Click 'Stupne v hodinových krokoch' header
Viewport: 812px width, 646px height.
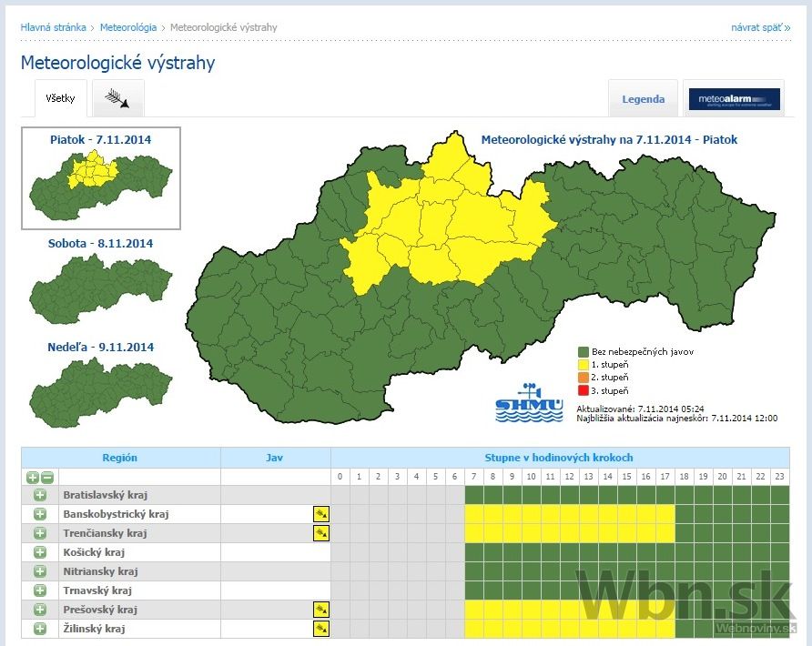coord(559,458)
